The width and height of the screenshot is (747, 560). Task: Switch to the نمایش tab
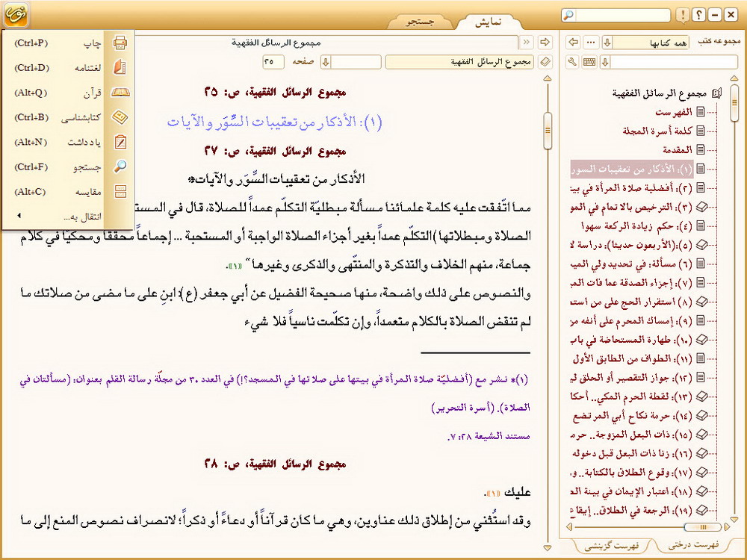pyautogui.click(x=489, y=22)
